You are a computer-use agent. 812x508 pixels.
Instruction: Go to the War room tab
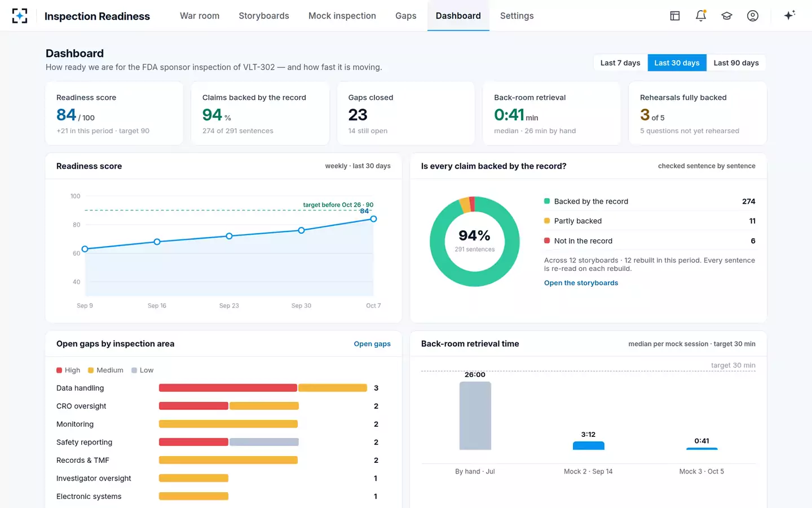pos(200,16)
